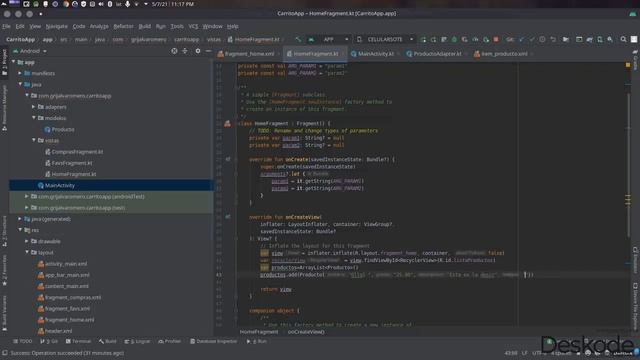640x360 pixels.
Task: Select fragment_favs.xml in layout folder
Action: click(x=64, y=309)
